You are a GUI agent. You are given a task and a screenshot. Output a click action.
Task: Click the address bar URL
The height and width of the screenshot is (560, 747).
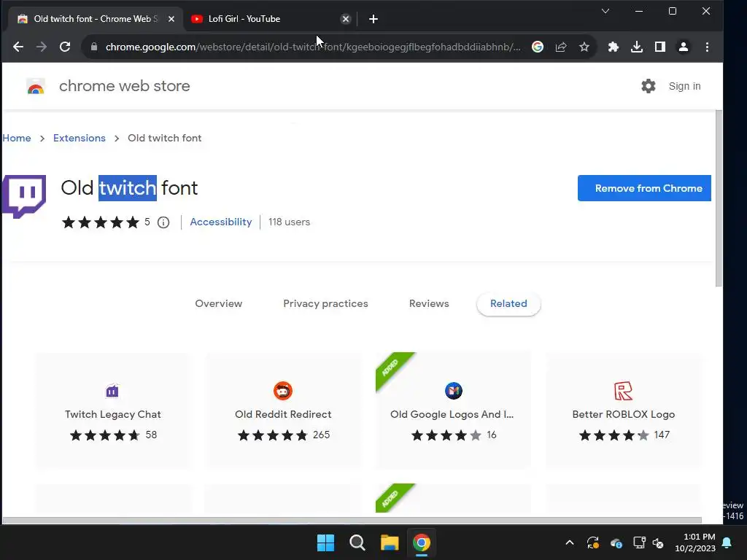(x=313, y=47)
